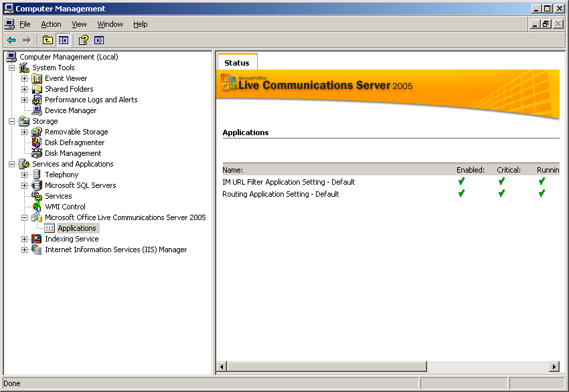Click the Live Communications Server 2005 tree icon

coord(37,217)
